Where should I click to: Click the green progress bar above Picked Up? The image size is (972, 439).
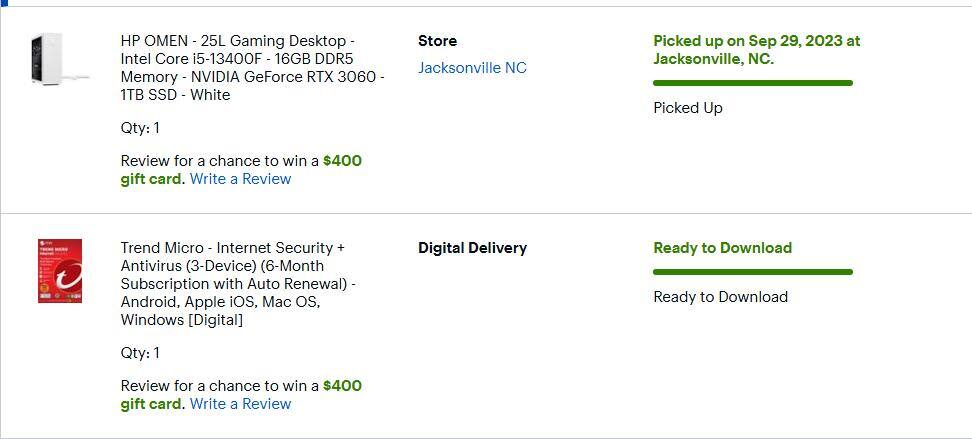(752, 83)
